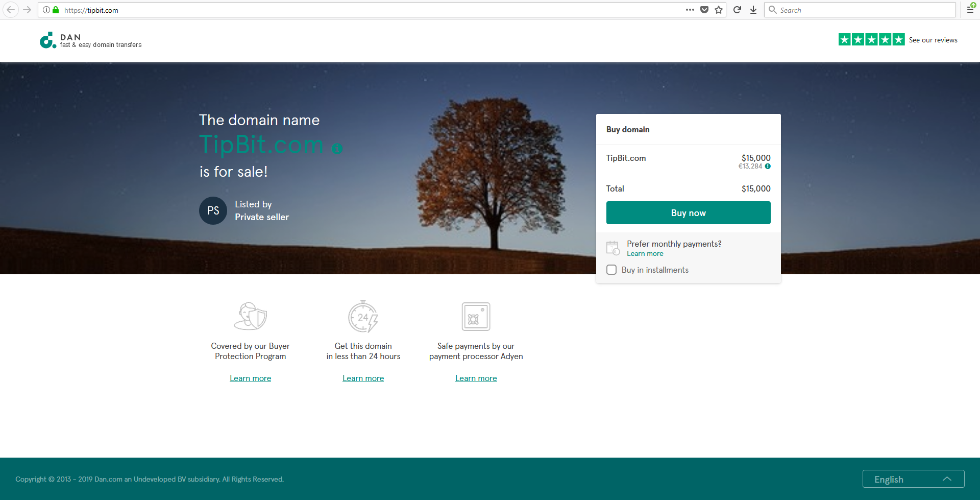Viewport: 980px width, 500px height.
Task: Click the large TipBit.com domain heading
Action: click(x=261, y=145)
